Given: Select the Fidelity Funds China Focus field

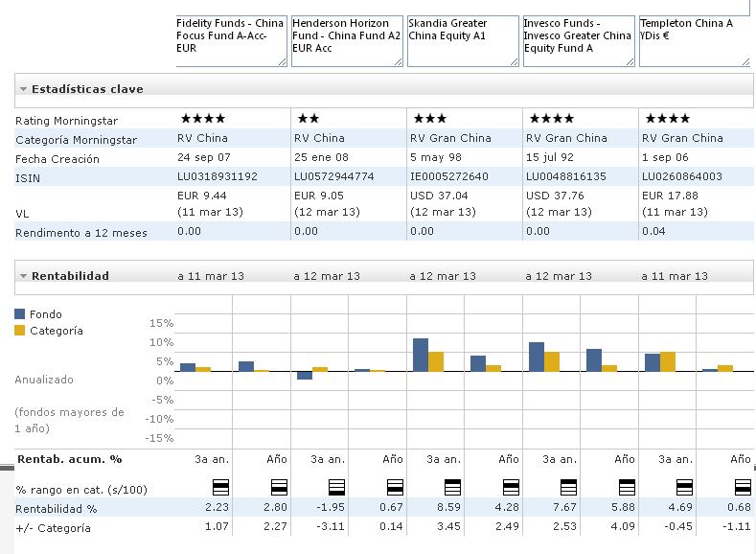Looking at the screenshot, I should click(232, 41).
